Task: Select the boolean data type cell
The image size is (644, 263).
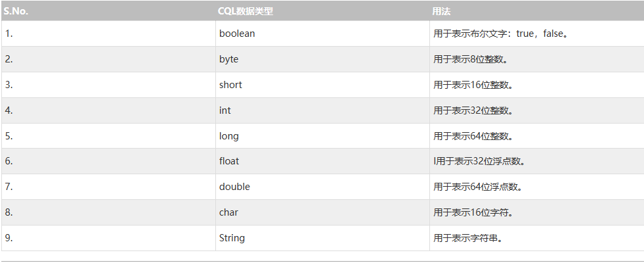Action: coord(237,34)
